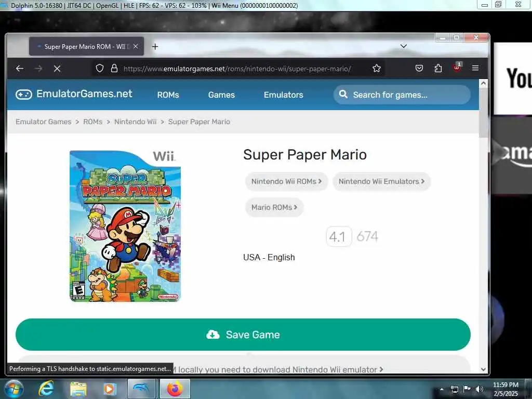Viewport: 532px width, 399px height.
Task: Open the tracking protection shield icon
Action: click(x=99, y=68)
